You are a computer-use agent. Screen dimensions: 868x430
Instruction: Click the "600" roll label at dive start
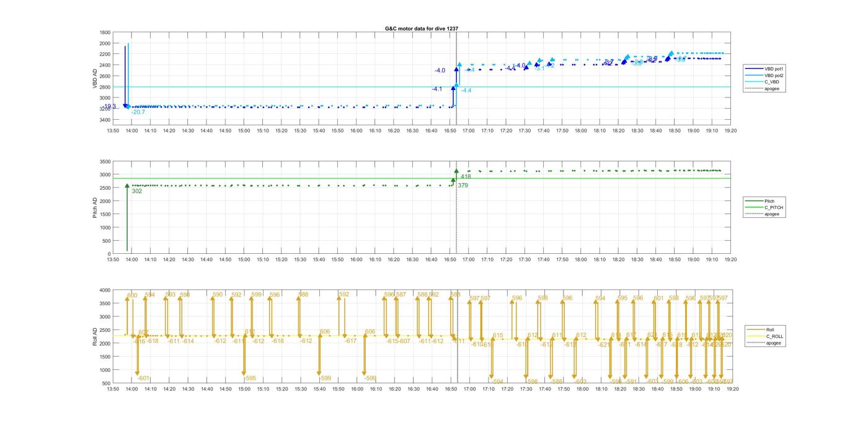point(132,295)
